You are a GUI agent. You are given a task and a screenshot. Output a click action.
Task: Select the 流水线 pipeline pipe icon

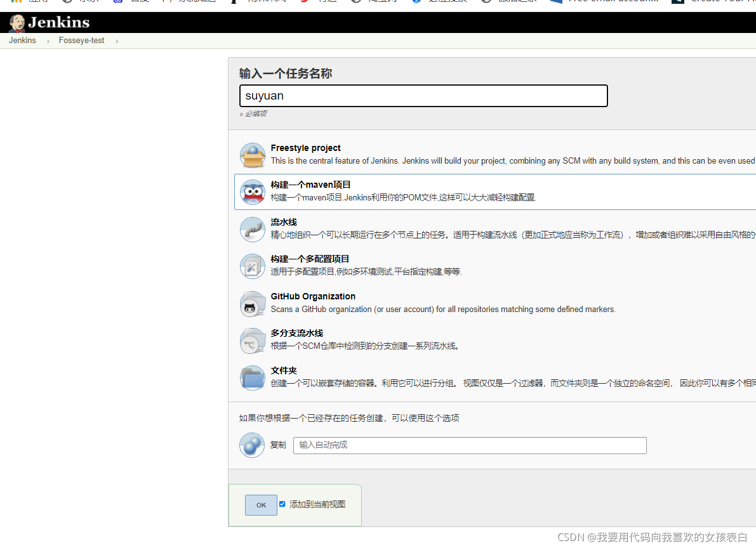coord(253,230)
